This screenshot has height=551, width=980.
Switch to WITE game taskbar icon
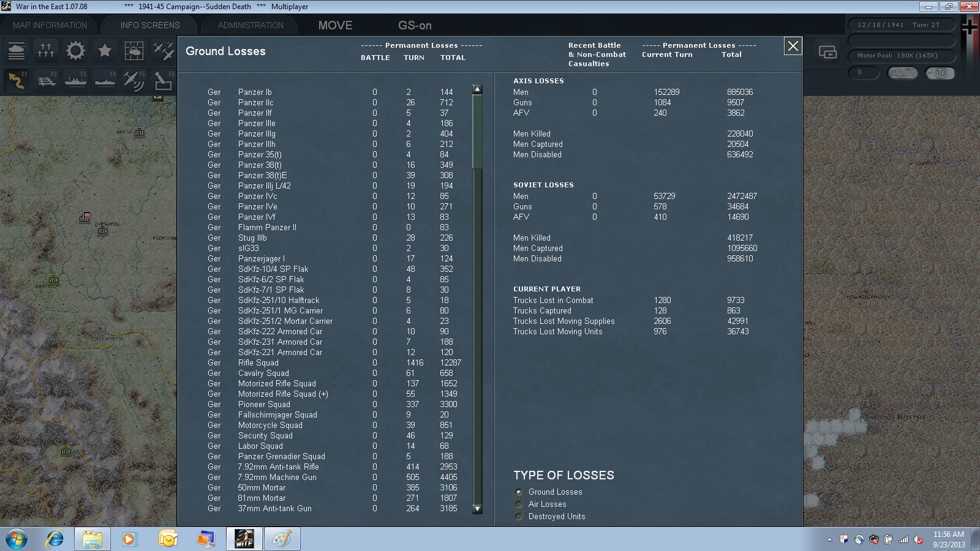(244, 539)
